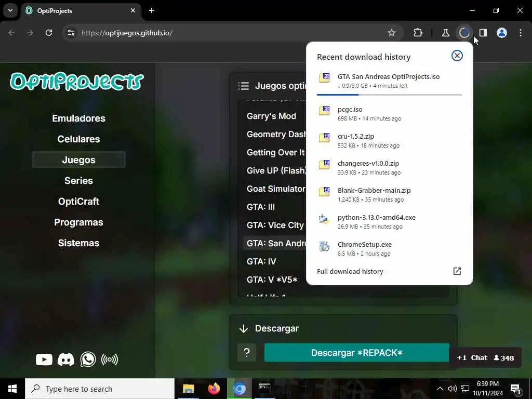Select Give UP (Flash) in game list
Viewport: 532px width, 399px height.
pos(276,170)
